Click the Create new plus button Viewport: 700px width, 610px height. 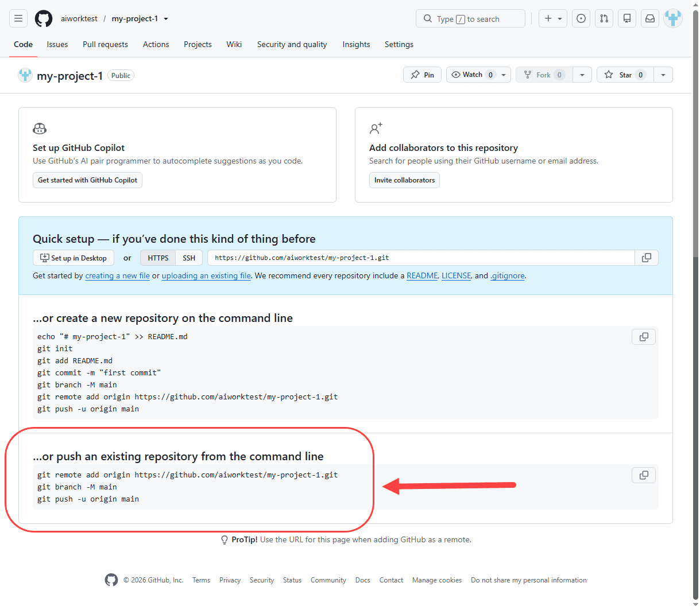pyautogui.click(x=553, y=18)
